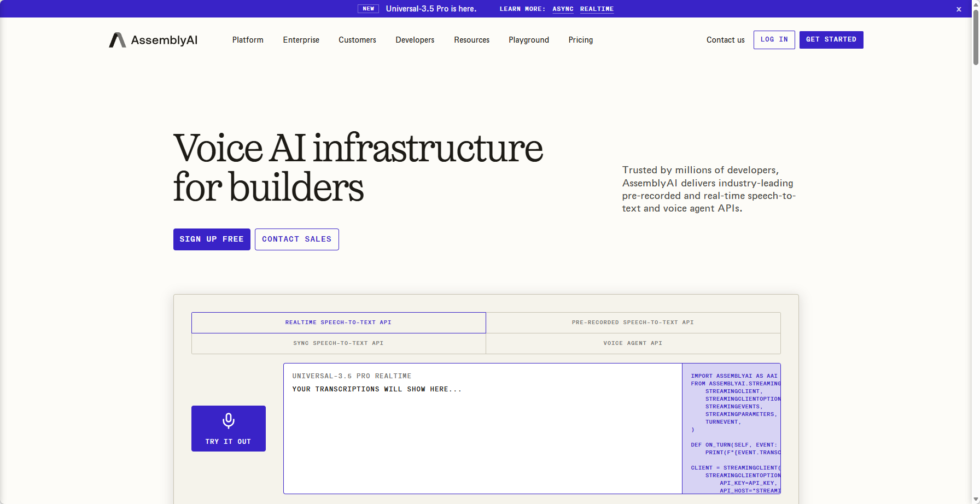
Task: Follow the Async link in the banner
Action: (x=563, y=9)
